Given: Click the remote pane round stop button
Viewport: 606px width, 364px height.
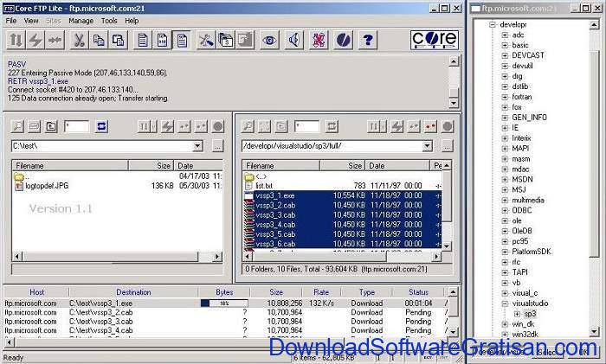Looking at the screenshot, I should click(448, 126).
